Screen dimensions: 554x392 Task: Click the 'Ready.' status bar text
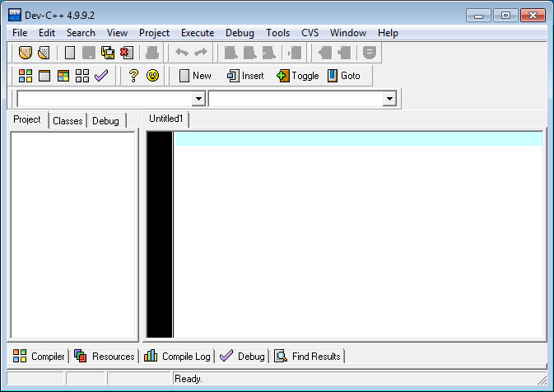point(189,379)
